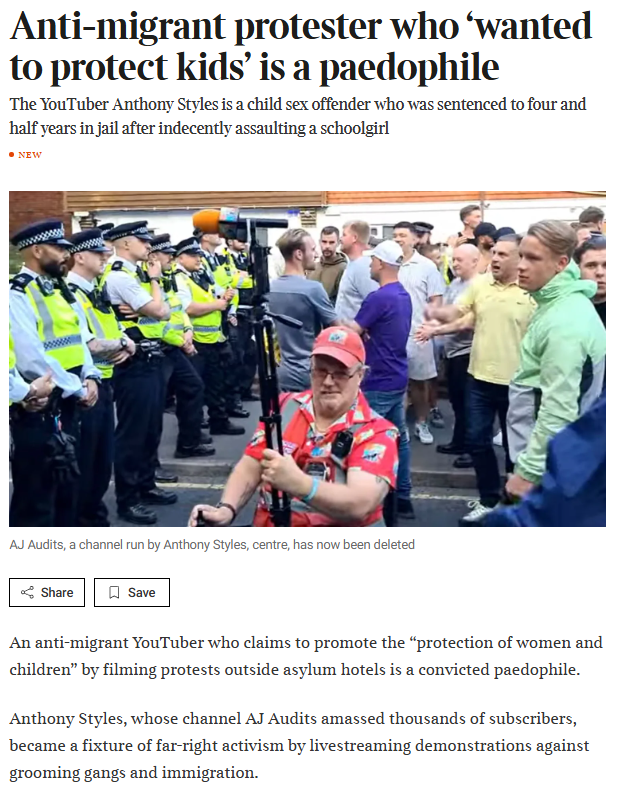Screen dimensions: 622x792
Task: Click the phrase 'grooming gangs and immigration'
Action: (x=132, y=773)
